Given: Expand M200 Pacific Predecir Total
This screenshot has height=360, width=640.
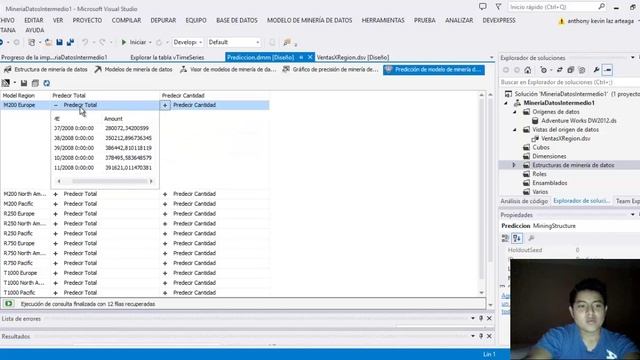Looking at the screenshot, I should click(x=56, y=204).
